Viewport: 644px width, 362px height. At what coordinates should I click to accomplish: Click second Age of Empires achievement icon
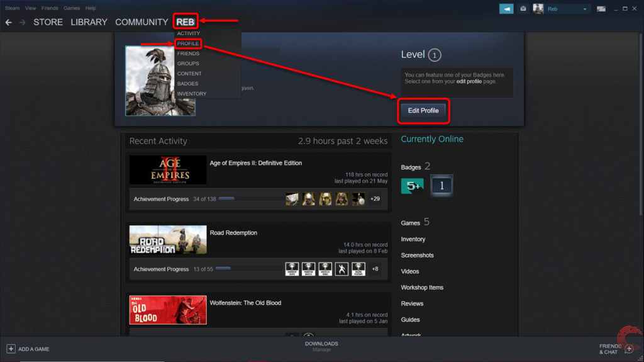pos(308,199)
